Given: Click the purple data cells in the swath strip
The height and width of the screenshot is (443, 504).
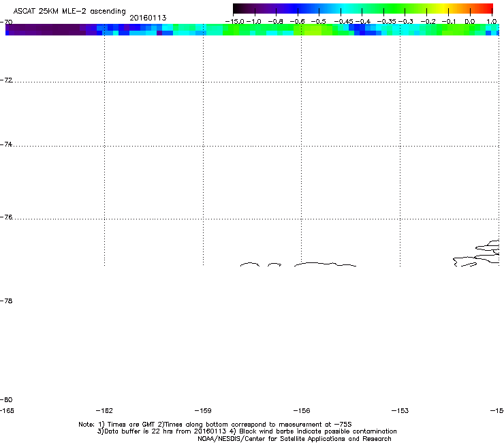Looking at the screenshot, I should coord(45,29).
